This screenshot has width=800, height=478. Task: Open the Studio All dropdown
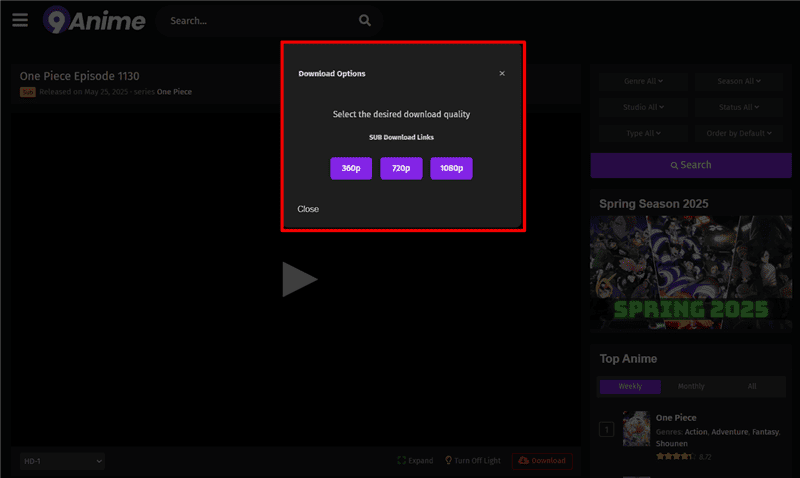pyautogui.click(x=643, y=107)
